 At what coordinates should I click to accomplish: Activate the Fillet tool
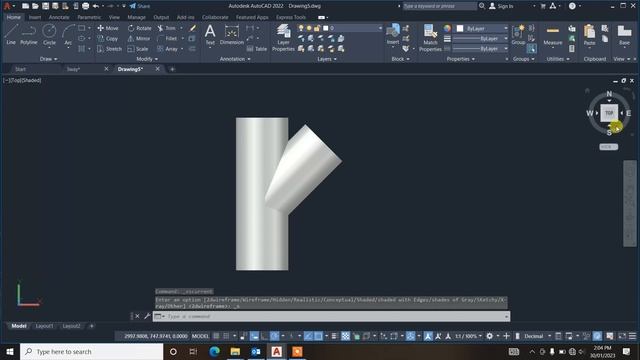(167, 38)
